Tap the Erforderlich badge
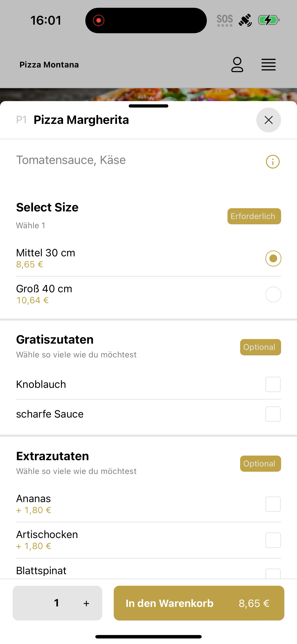This screenshot has height=644, width=297. coord(254,216)
